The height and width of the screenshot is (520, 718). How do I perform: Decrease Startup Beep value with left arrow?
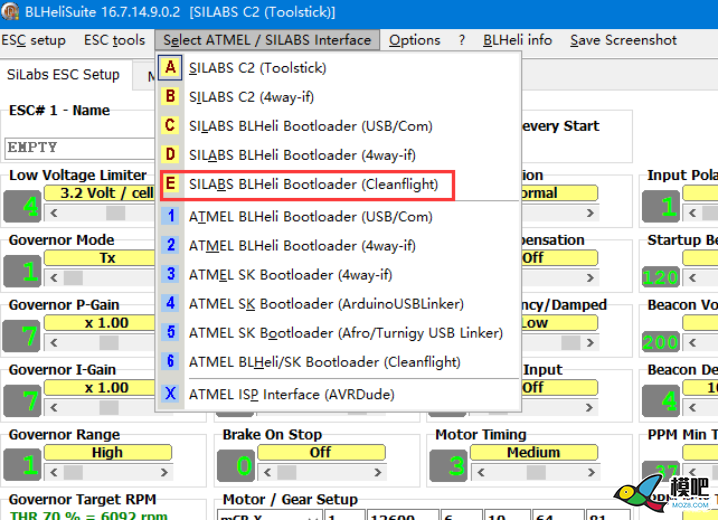pos(692,277)
